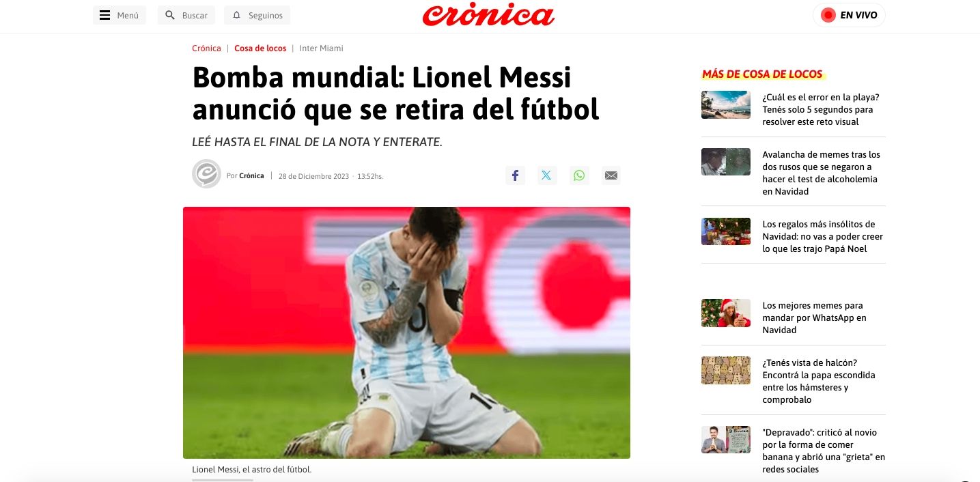This screenshot has width=980, height=482.
Task: Click the Crónica author avatar icon
Action: coord(206,174)
